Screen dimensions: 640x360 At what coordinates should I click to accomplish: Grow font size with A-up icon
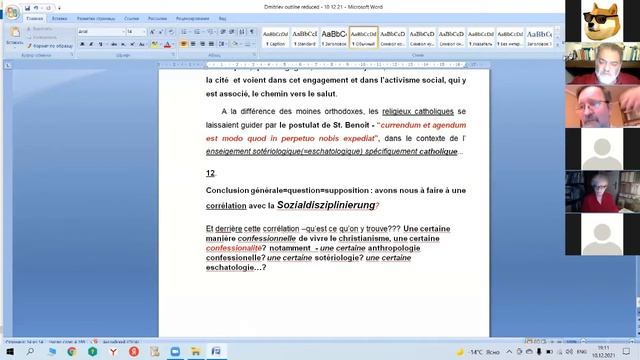tap(152, 31)
